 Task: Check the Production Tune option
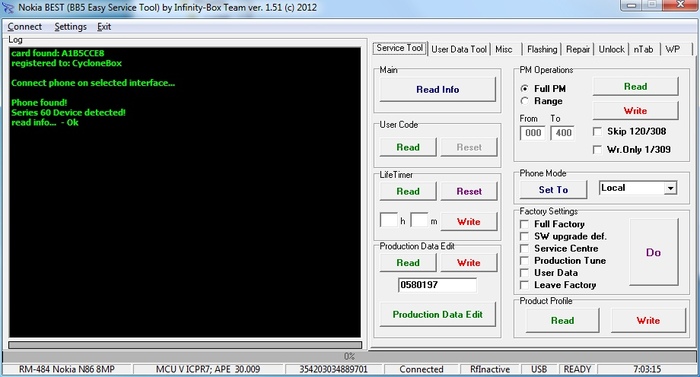(525, 260)
